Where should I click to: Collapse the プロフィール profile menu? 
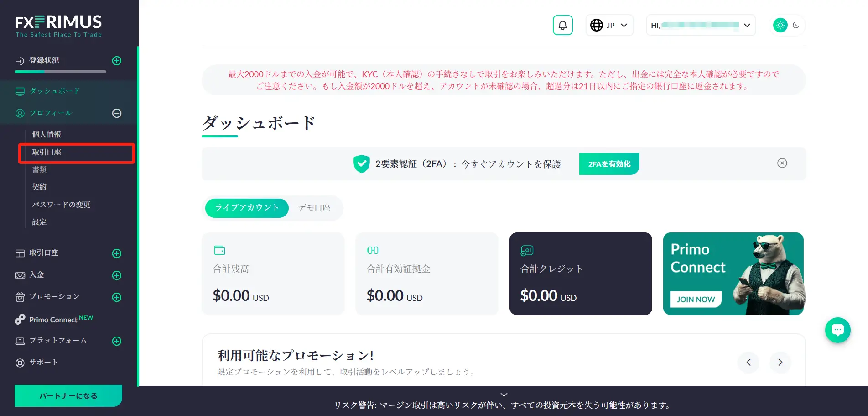coord(117,113)
